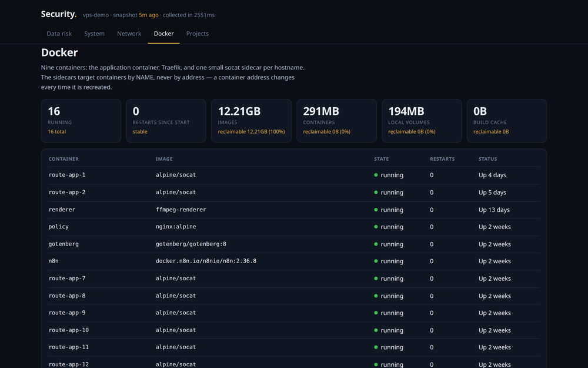Click the '5m ago' snapshot time

pyautogui.click(x=149, y=15)
